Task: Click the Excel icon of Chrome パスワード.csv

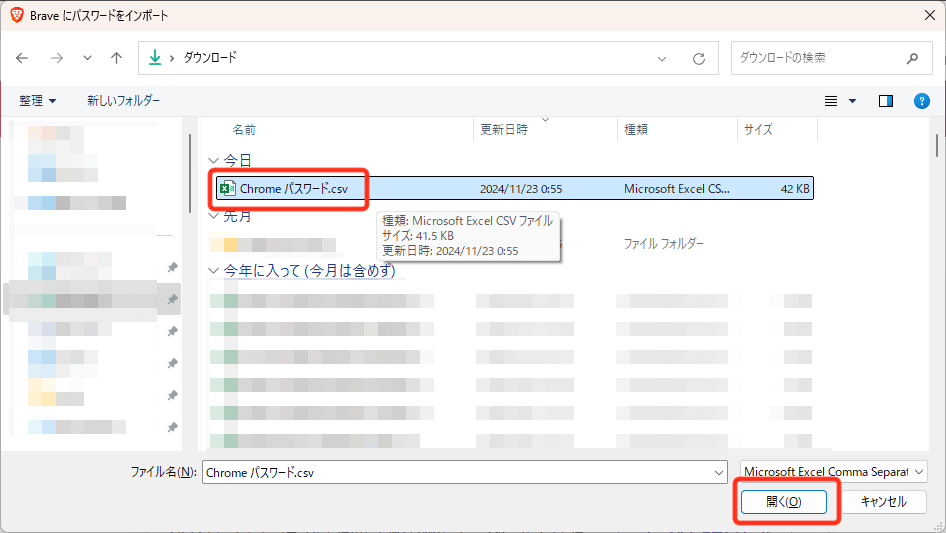Action: [x=227, y=188]
